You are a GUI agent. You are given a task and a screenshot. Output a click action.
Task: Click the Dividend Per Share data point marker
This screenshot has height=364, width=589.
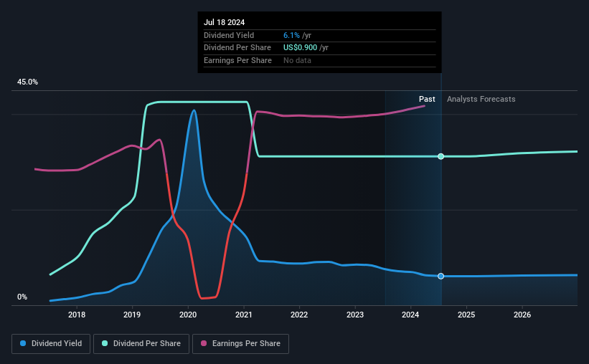point(441,156)
